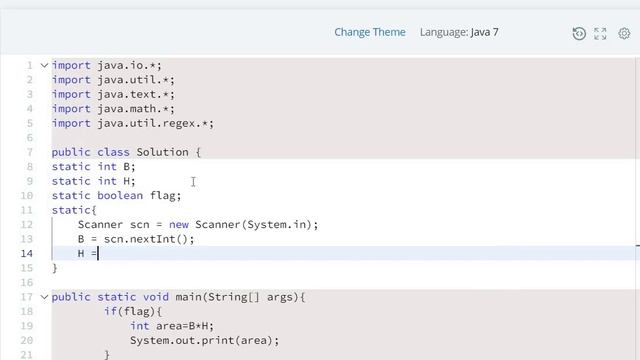
Task: Click 'static int H;' on line 9
Action: (93, 181)
